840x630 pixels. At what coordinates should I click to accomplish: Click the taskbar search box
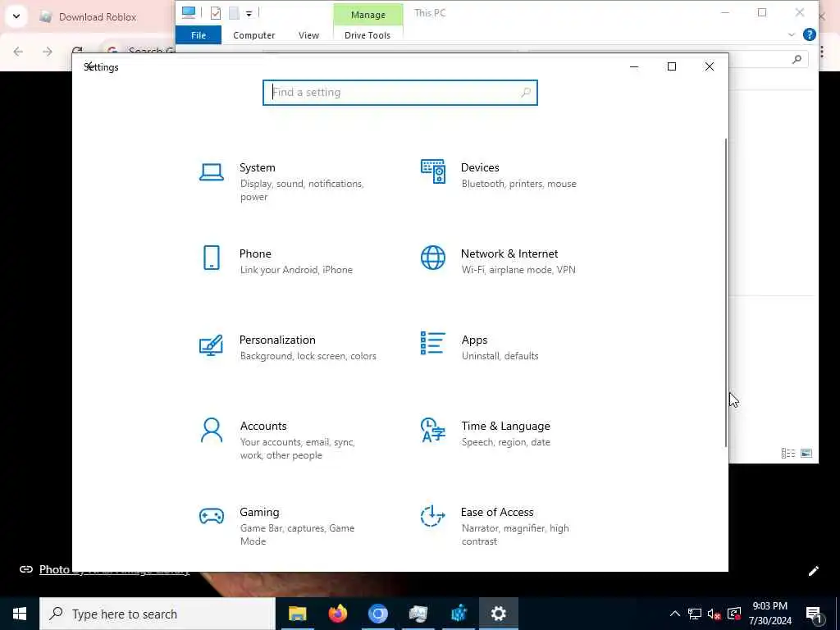(157, 614)
